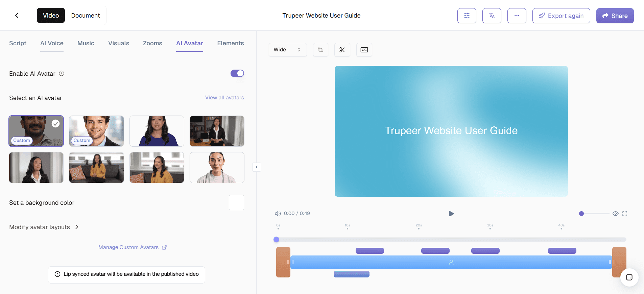
Task: Open the settings sliders icon
Action: (x=467, y=16)
